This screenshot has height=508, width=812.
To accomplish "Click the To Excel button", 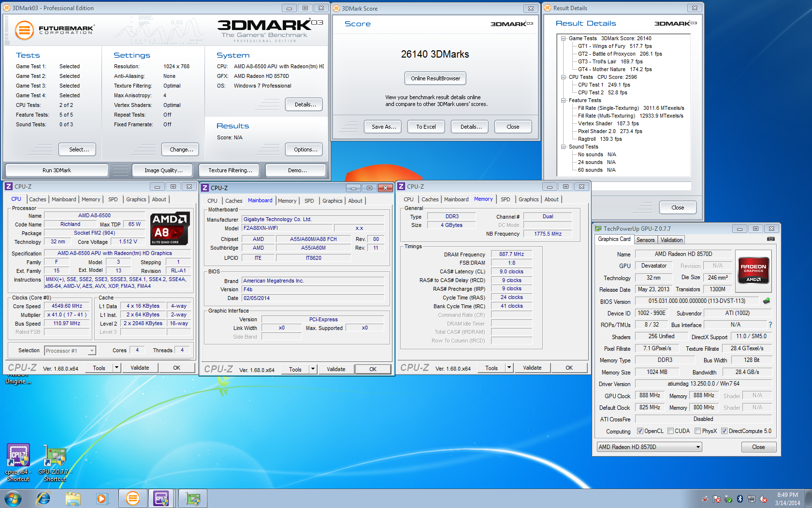I will pos(426,127).
